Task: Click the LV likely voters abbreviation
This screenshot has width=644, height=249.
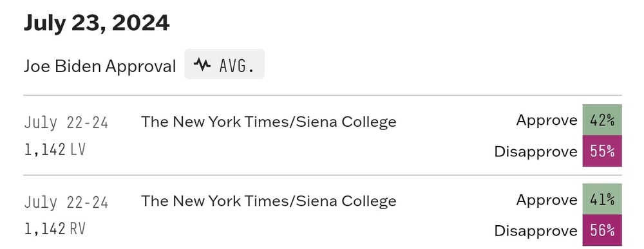Action: coord(78,150)
